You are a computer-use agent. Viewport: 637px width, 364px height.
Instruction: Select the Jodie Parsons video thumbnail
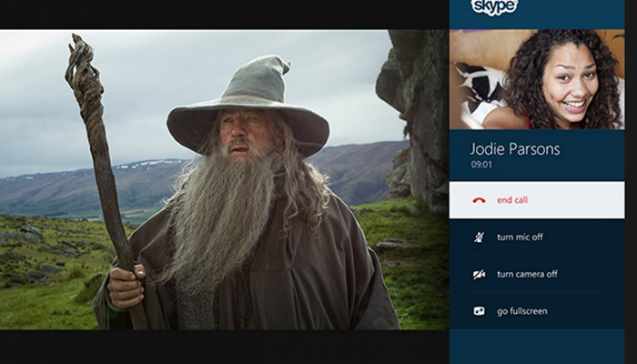pyautogui.click(x=537, y=79)
